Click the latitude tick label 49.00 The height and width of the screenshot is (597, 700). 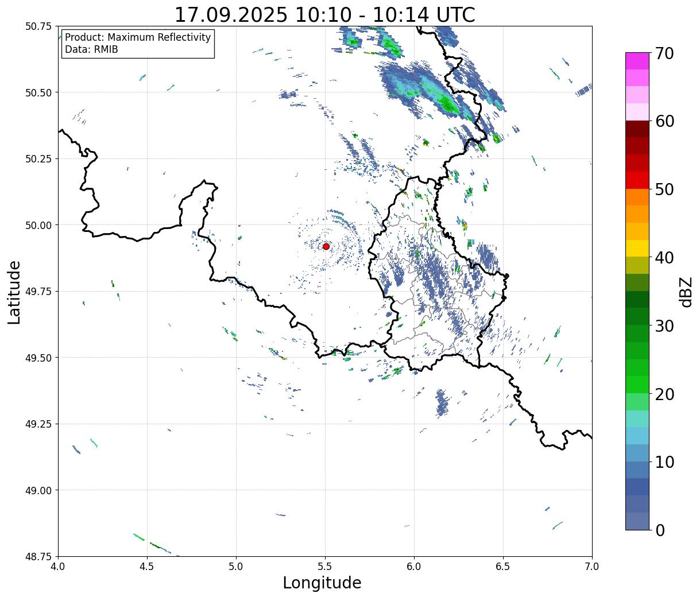coord(38,490)
